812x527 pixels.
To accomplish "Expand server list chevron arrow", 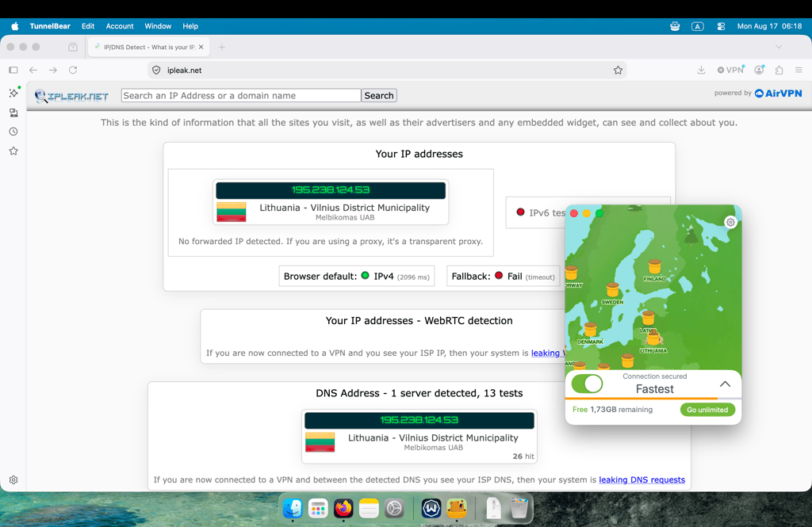I will [x=725, y=384].
